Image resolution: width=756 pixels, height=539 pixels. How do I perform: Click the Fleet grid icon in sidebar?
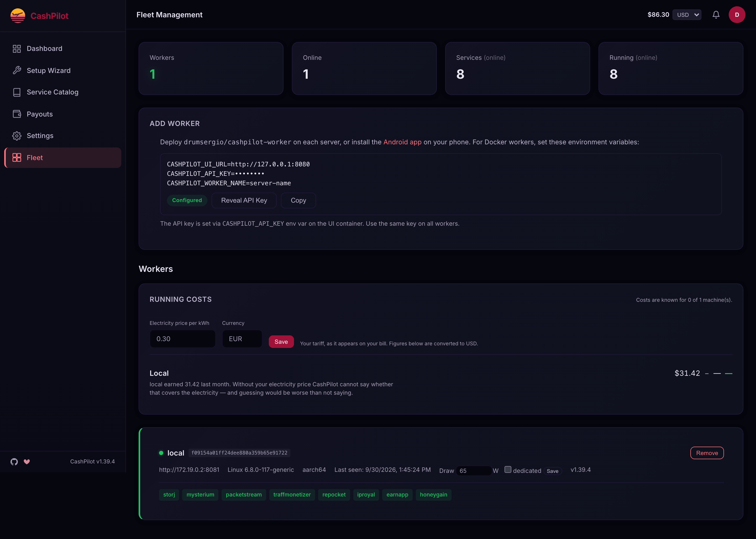click(x=17, y=158)
